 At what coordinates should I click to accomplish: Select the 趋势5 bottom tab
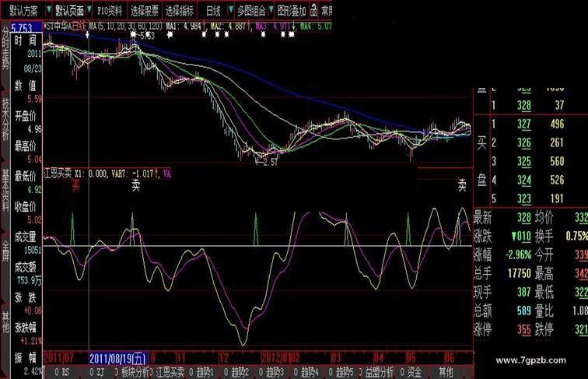(341, 372)
